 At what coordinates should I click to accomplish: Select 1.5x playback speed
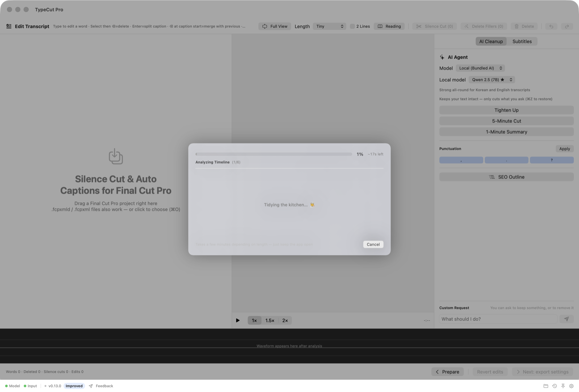tap(270, 320)
